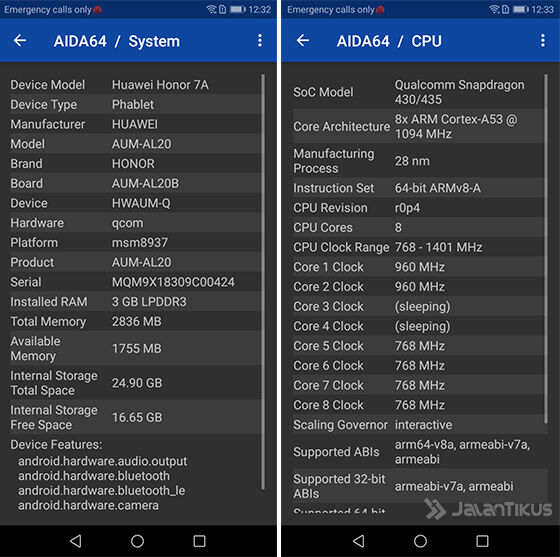Select total space value 24.90 GB
The image size is (560, 557).
point(137,383)
